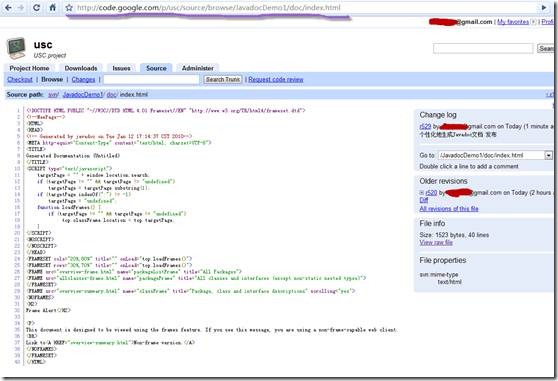Click the Diff link

pyautogui.click(x=423, y=200)
